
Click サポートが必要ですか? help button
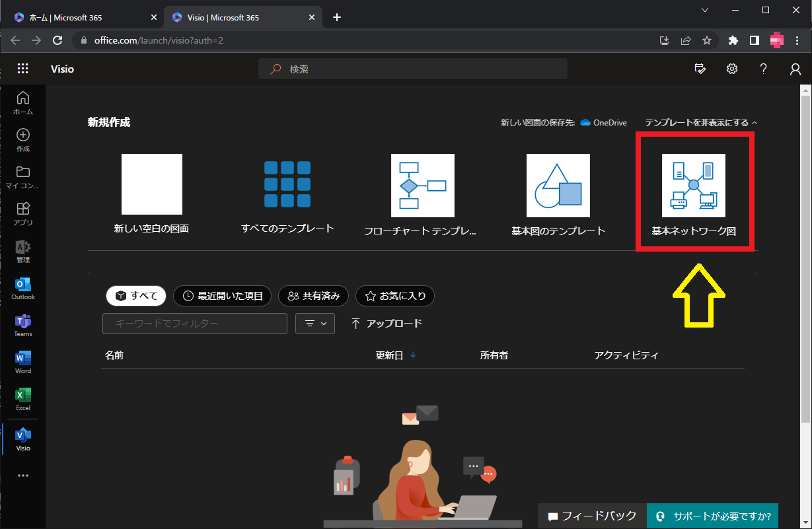[713, 516]
